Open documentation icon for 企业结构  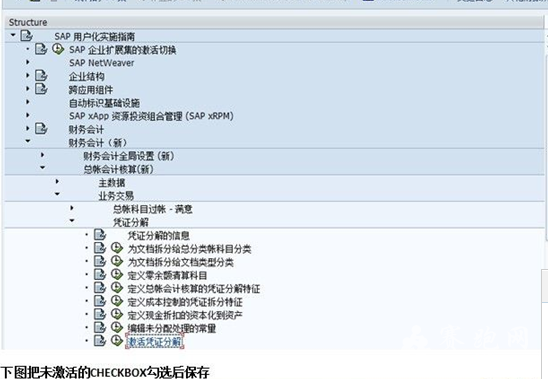tap(41, 75)
